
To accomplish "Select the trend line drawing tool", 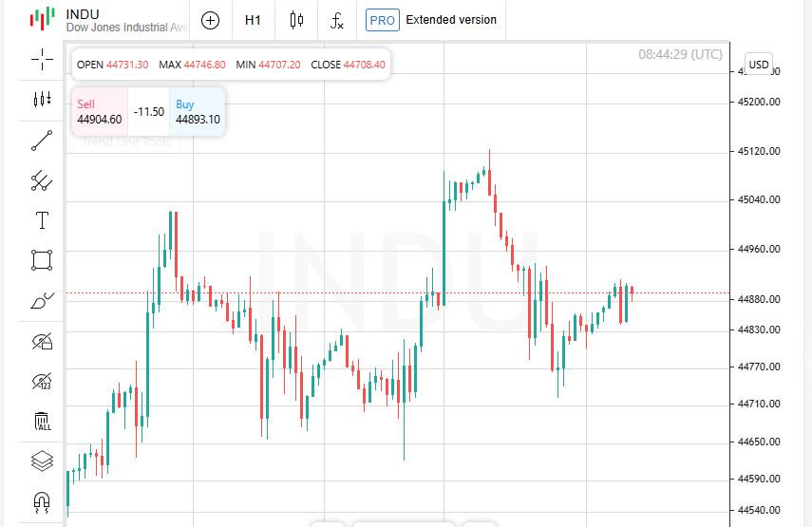I will (x=42, y=141).
